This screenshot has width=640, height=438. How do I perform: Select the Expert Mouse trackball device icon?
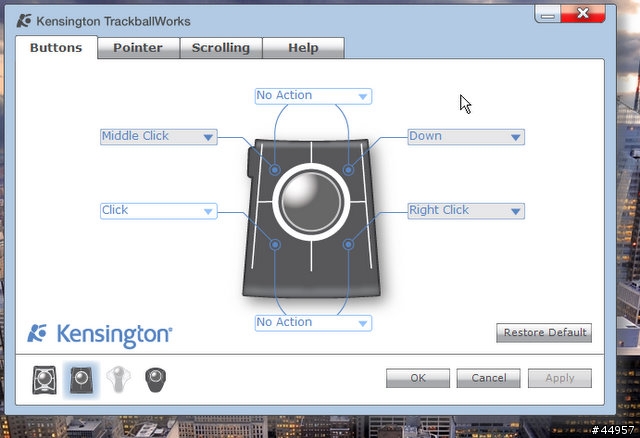pyautogui.click(x=44, y=380)
